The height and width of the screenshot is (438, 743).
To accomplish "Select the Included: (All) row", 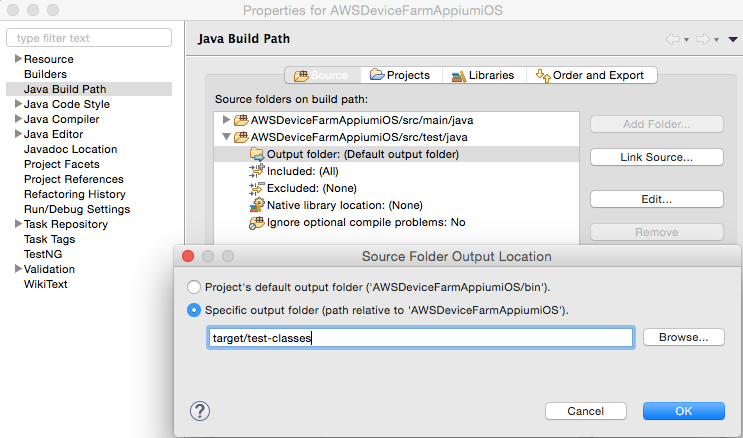I will (x=397, y=171).
